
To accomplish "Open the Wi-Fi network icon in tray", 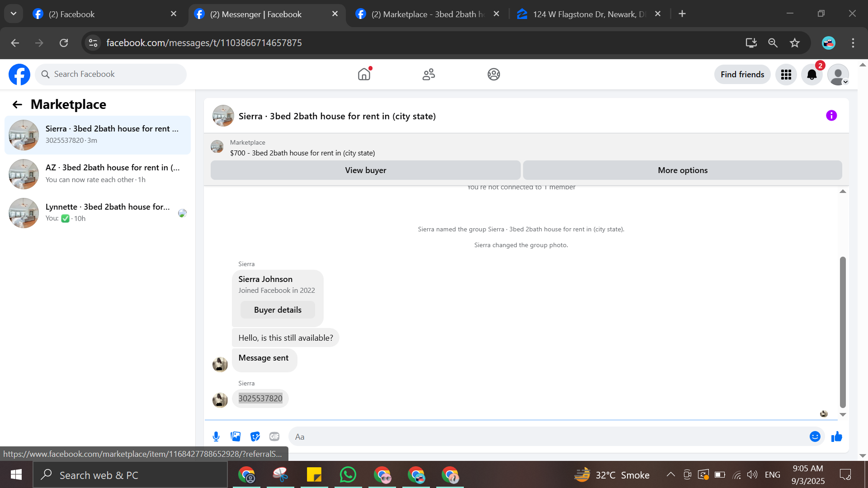I will 737,474.
